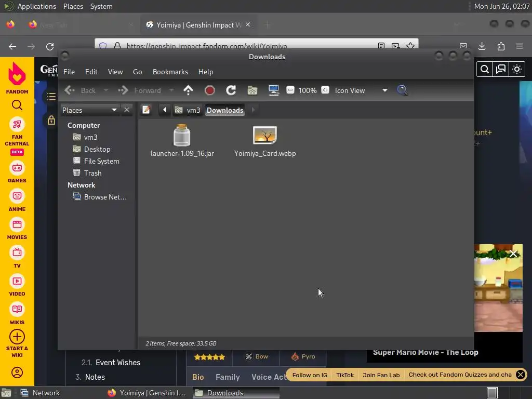Stop loading with red stop icon
This screenshot has height=399, width=532.
[x=210, y=90]
